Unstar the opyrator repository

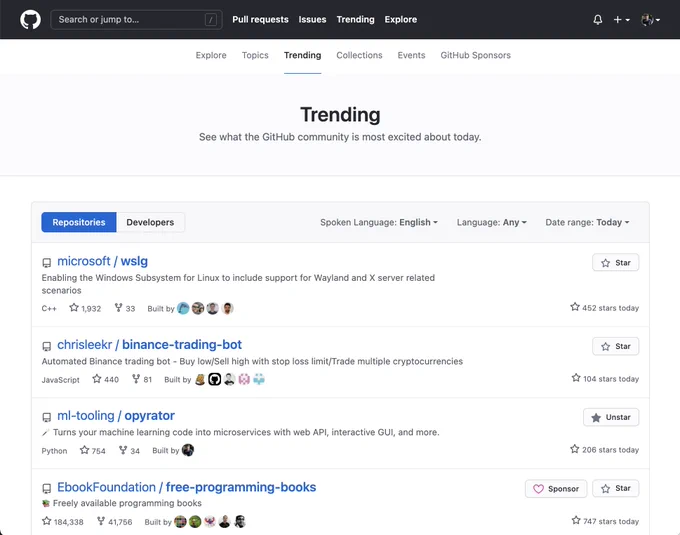(x=611, y=417)
